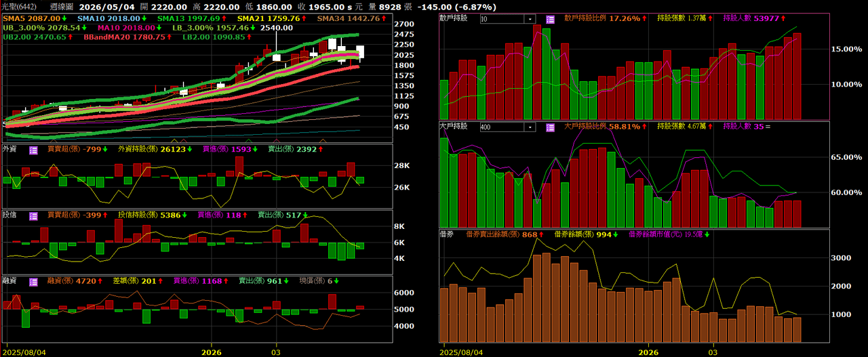
Task: Click the MA10 2018.00 pink label
Action: tap(128, 28)
